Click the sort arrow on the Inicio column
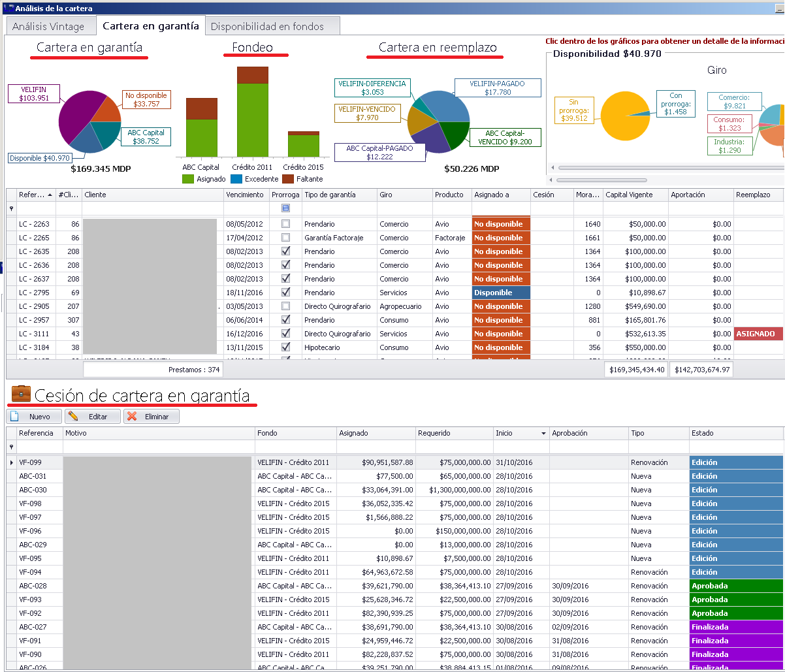Viewport: 785px width, 672px height. pyautogui.click(x=543, y=433)
